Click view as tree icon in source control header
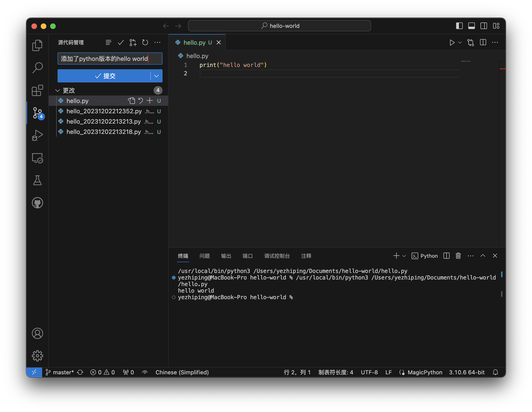Image resolution: width=532 pixels, height=412 pixels. click(x=108, y=43)
